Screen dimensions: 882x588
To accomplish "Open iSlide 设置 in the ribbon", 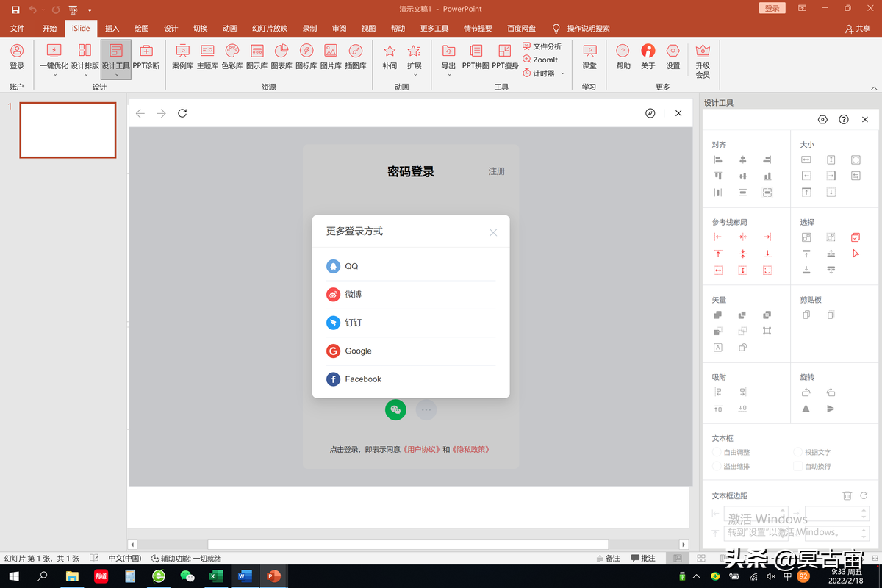I will click(x=673, y=56).
